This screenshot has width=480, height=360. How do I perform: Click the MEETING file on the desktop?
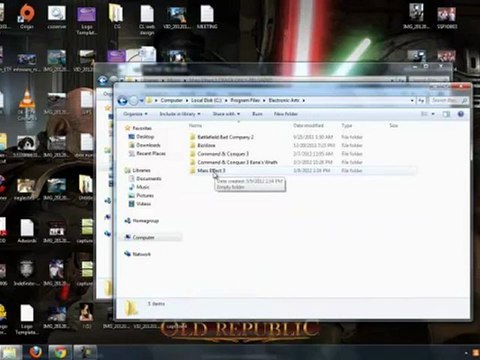207,17
